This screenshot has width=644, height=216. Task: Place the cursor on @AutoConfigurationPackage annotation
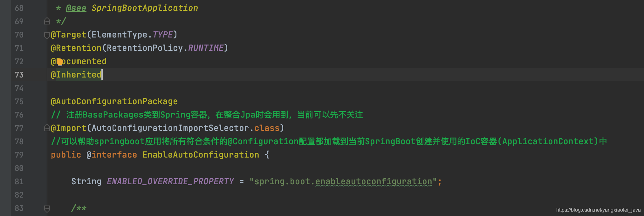point(114,101)
